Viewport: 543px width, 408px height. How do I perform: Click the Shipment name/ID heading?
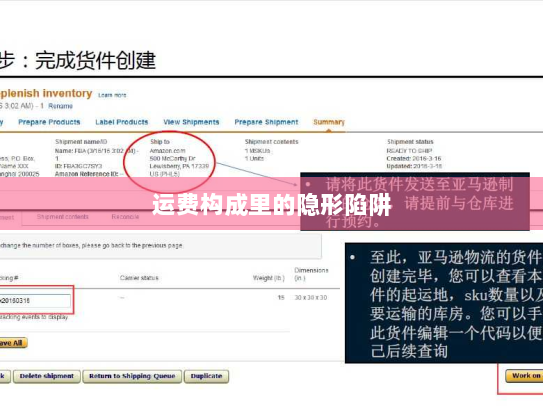[x=81, y=142]
